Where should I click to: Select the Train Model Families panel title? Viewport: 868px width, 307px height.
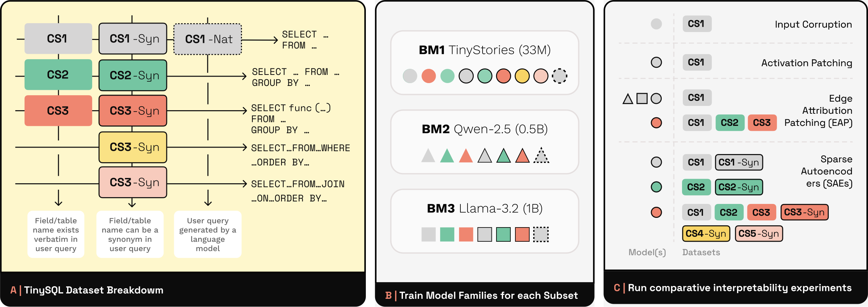488,296
